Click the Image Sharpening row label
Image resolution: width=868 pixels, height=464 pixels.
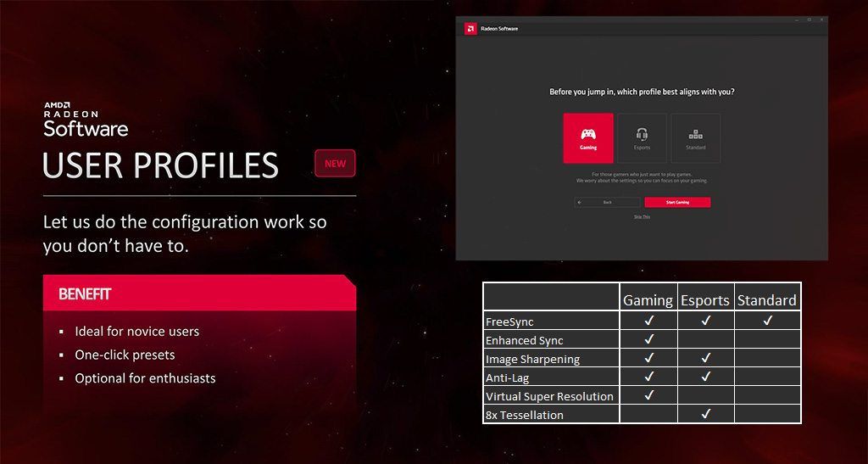pos(532,360)
